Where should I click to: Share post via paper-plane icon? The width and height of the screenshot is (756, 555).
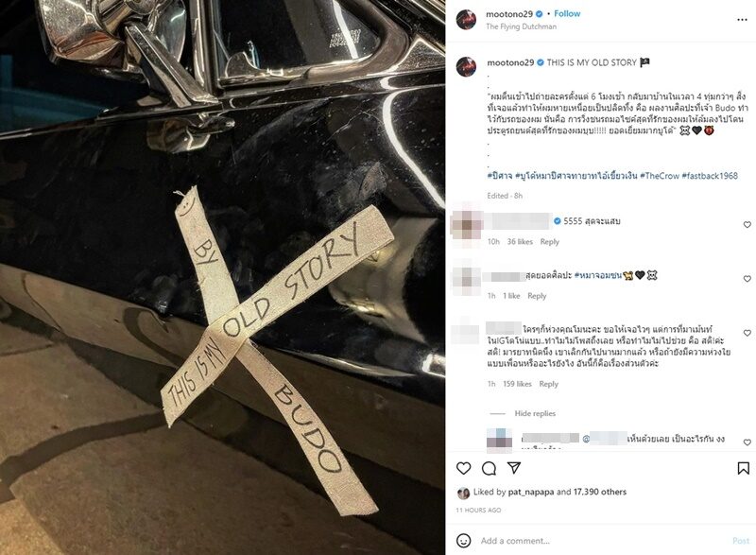pyautogui.click(x=514, y=468)
